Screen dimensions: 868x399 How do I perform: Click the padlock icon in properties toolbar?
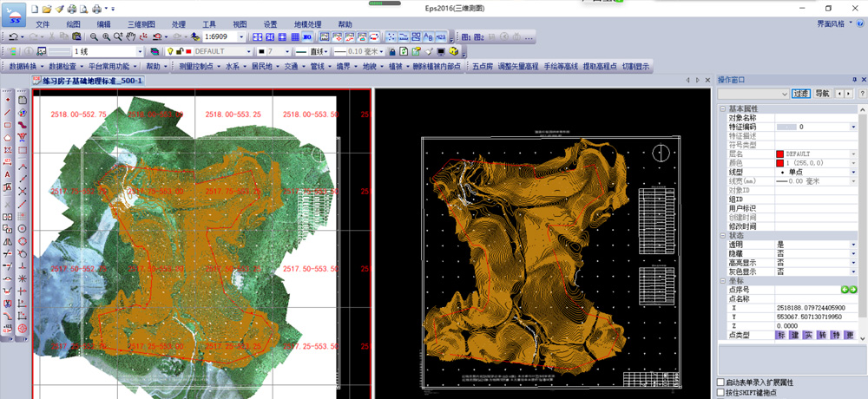tap(391, 52)
